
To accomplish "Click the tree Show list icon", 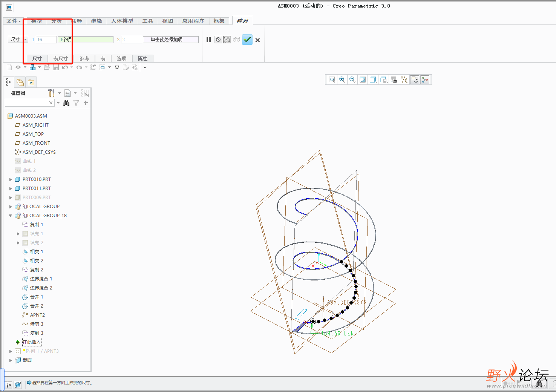I will (68, 93).
